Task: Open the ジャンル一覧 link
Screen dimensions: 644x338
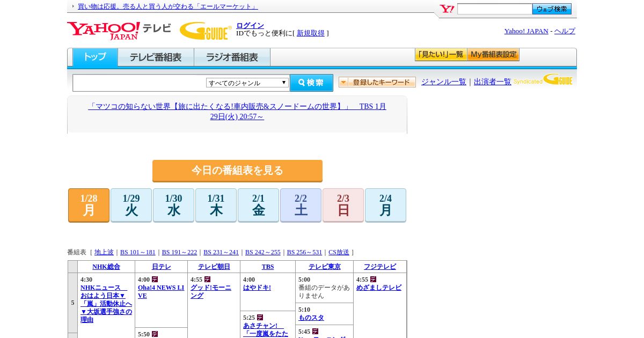Action: point(444,82)
